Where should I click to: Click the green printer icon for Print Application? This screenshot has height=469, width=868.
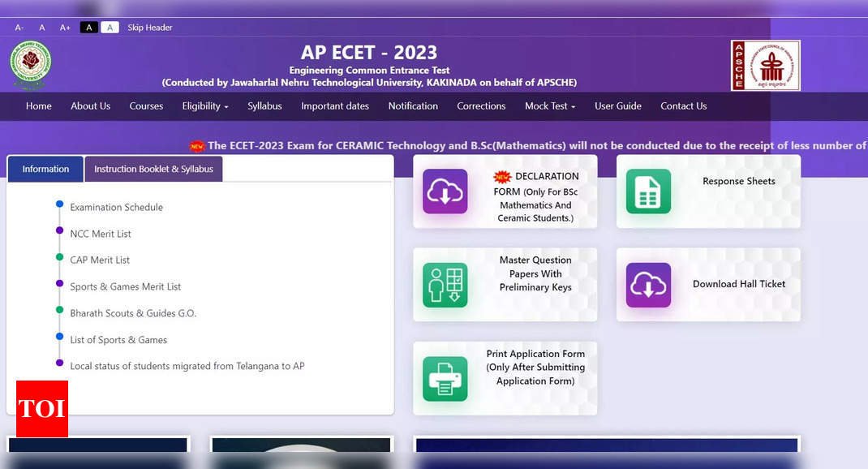(445, 379)
